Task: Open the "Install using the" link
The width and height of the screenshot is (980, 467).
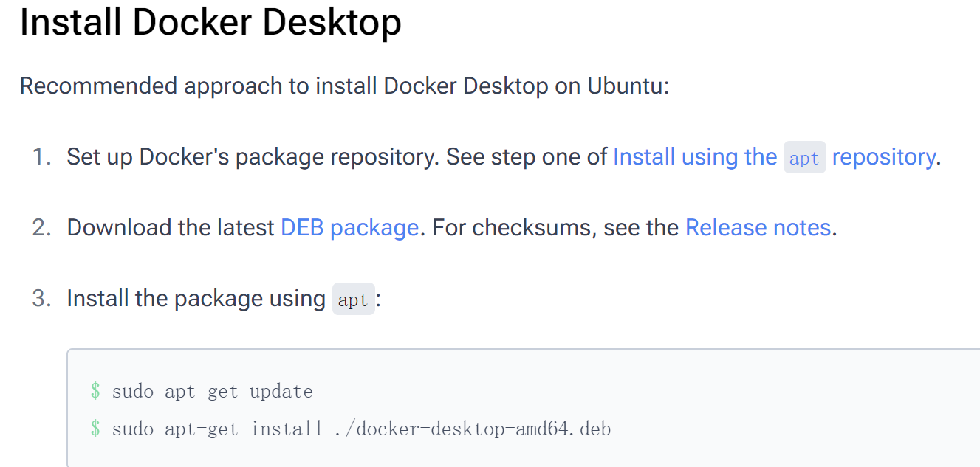Action: point(694,157)
